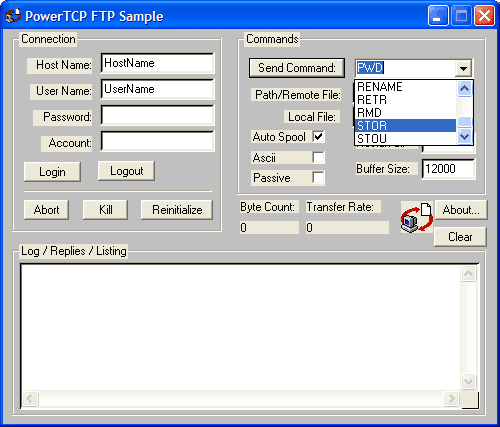Minimize the PowerTCP FTP Sample window
Viewport: 500px width, 427px height.
click(438, 16)
